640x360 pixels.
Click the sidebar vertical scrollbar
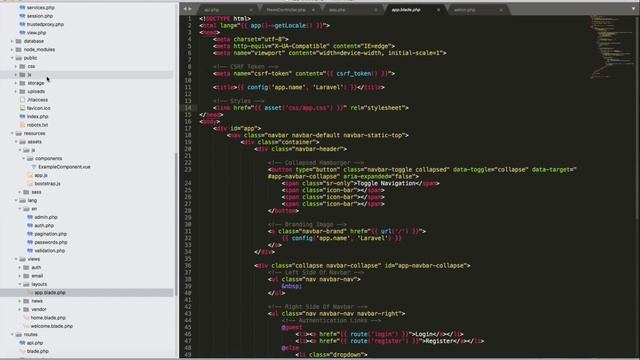coord(176,224)
